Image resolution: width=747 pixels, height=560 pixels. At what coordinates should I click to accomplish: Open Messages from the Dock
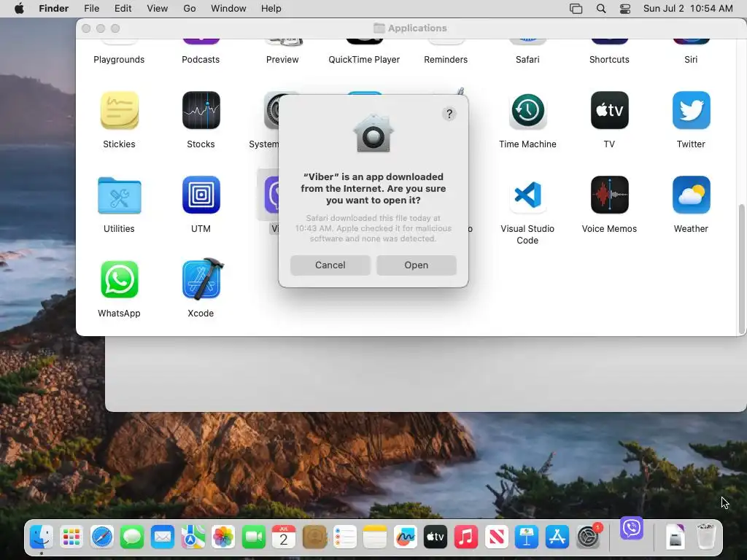point(132,537)
